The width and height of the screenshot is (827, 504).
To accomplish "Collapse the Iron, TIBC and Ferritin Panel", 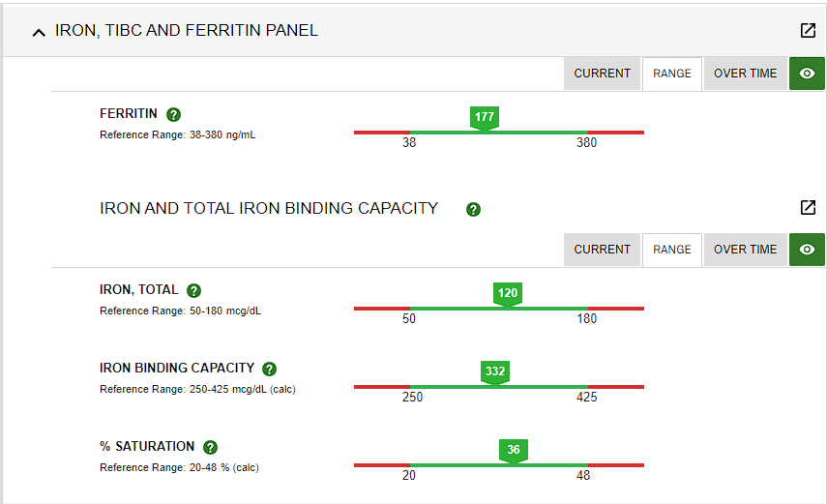I will coord(39,33).
